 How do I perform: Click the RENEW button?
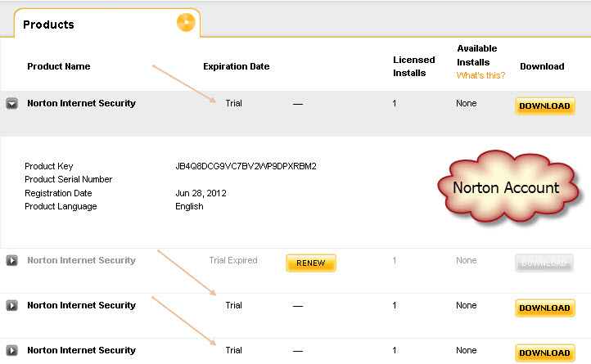pyautogui.click(x=311, y=263)
